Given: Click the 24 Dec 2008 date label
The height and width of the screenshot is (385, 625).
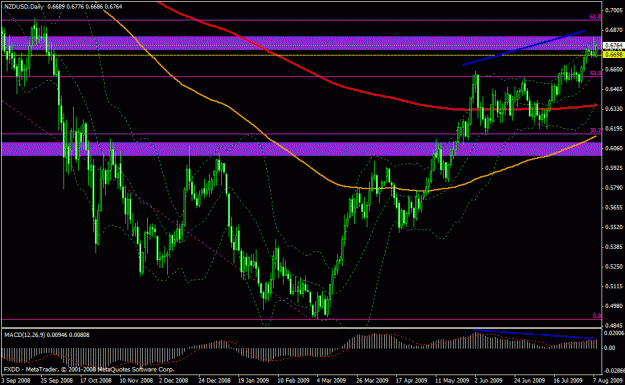Looking at the screenshot, I should pyautogui.click(x=214, y=381).
